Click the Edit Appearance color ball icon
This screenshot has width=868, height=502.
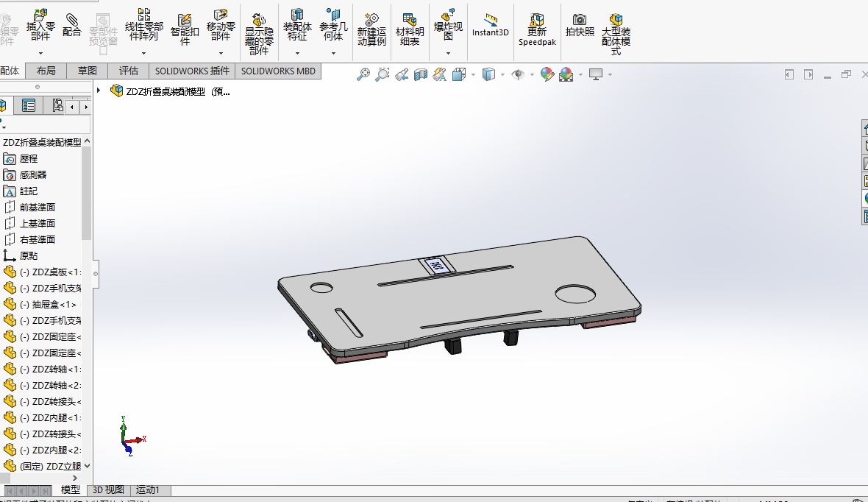pos(547,74)
